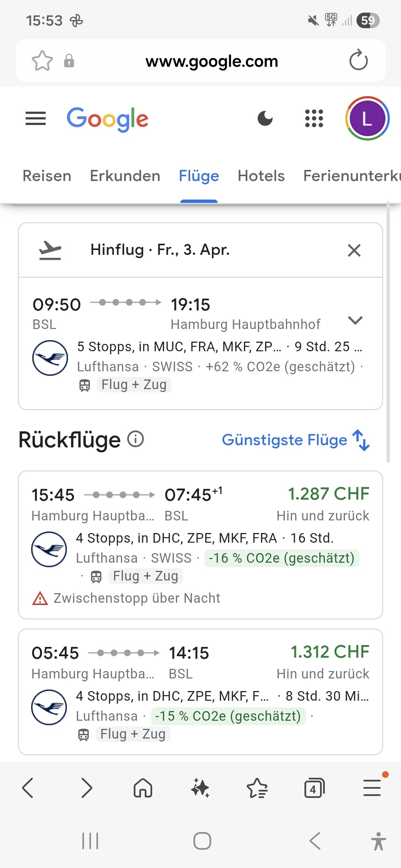Image resolution: width=401 pixels, height=868 pixels.
Task: Go to browser home page
Action: (143, 788)
